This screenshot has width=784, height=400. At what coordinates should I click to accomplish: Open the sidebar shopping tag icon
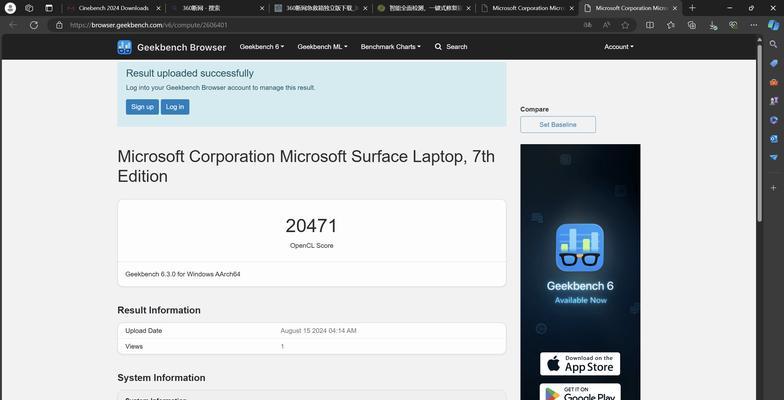774,63
